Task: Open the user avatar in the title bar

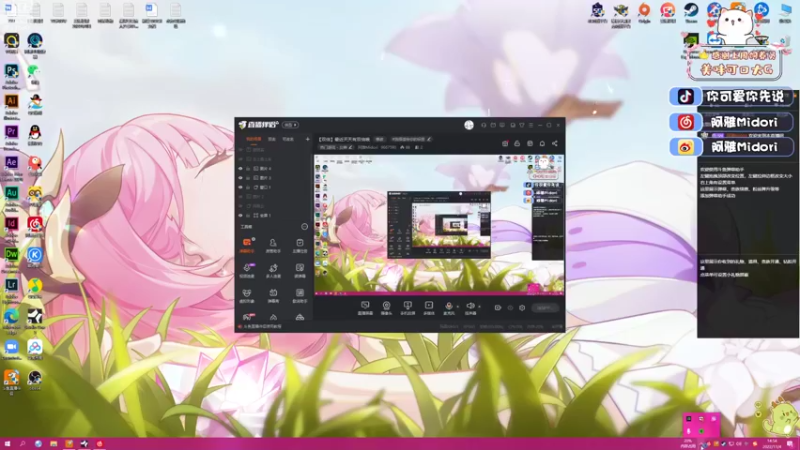Action: pos(469,125)
